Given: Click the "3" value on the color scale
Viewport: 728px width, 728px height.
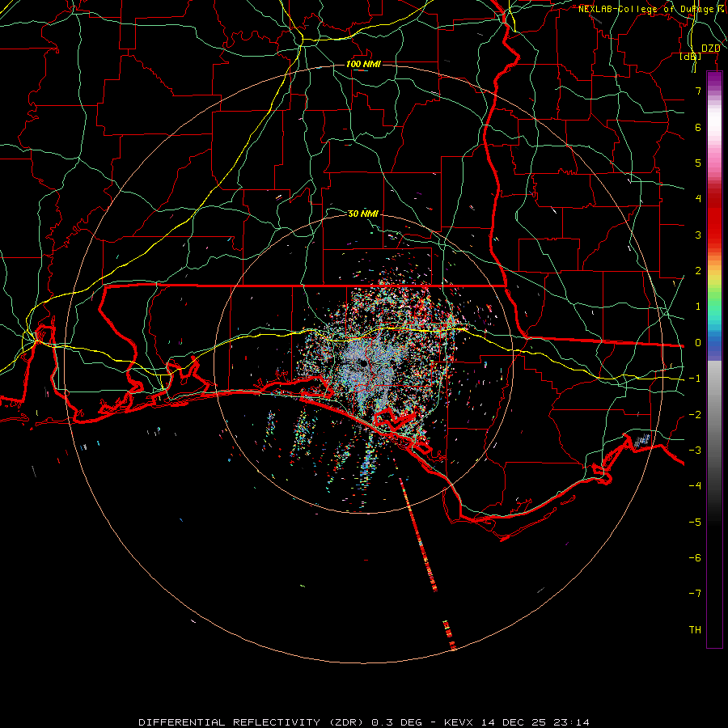Looking at the screenshot, I should coord(698,235).
